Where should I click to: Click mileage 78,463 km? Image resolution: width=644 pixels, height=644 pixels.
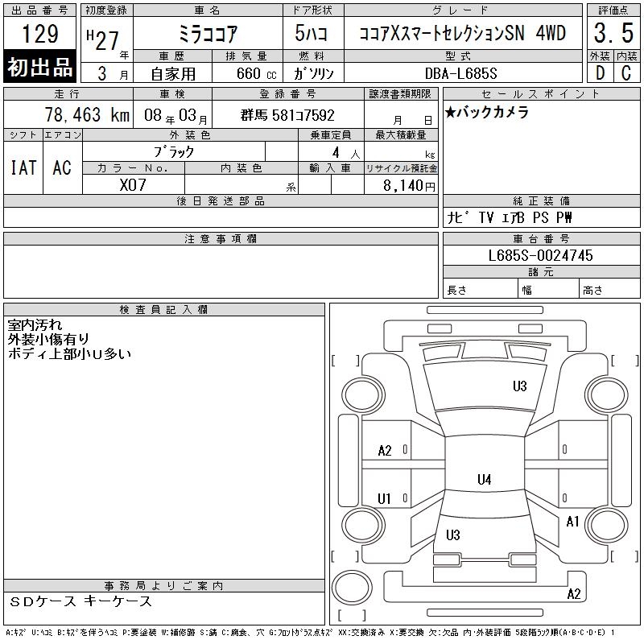point(87,115)
